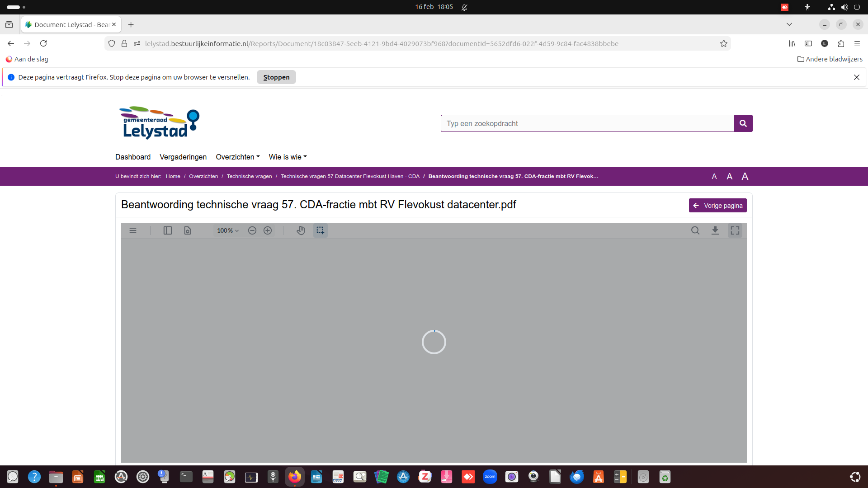Open the PDF viewer hamburger menu
The image size is (868, 488).
(133, 230)
